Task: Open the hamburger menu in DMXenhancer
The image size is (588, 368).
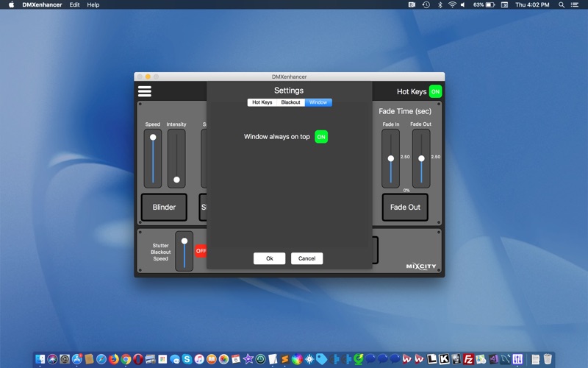Action: click(144, 91)
